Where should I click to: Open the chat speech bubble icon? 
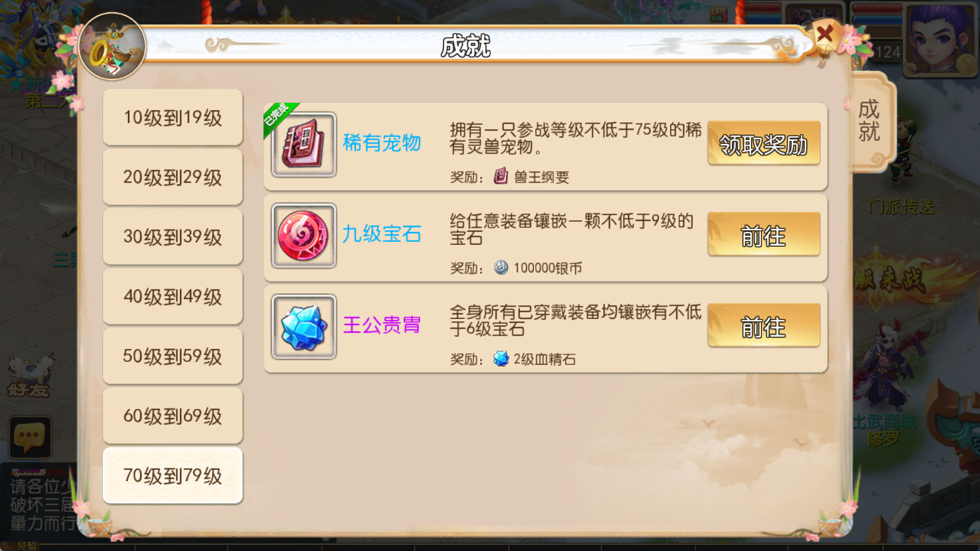pyautogui.click(x=30, y=437)
